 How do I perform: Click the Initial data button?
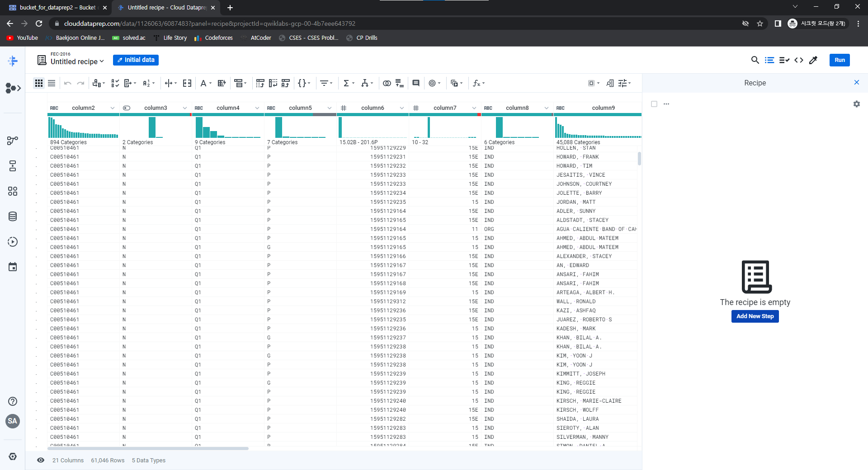pyautogui.click(x=136, y=60)
